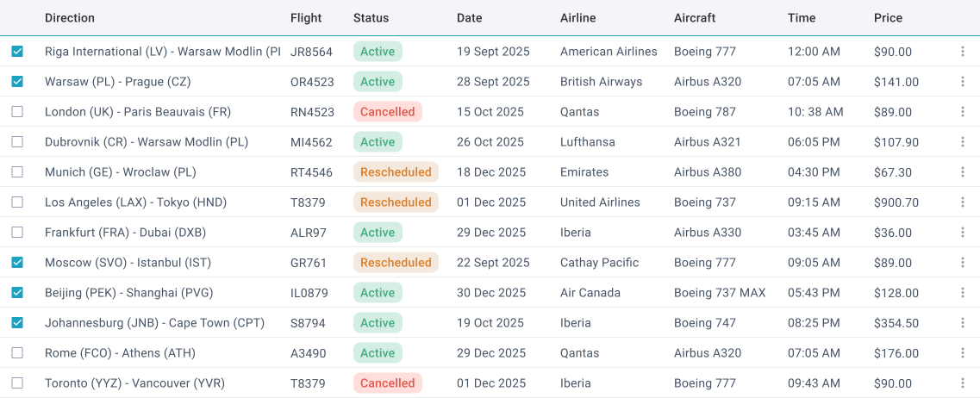This screenshot has height=398, width=980.
Task: Uncheck the Riga International - Warsaw Modlin row
Action: [17, 52]
